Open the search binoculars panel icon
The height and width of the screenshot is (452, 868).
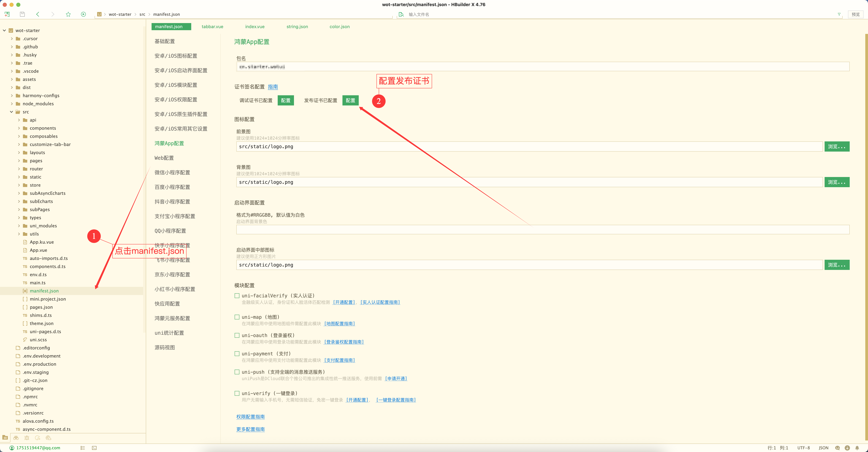(16, 438)
